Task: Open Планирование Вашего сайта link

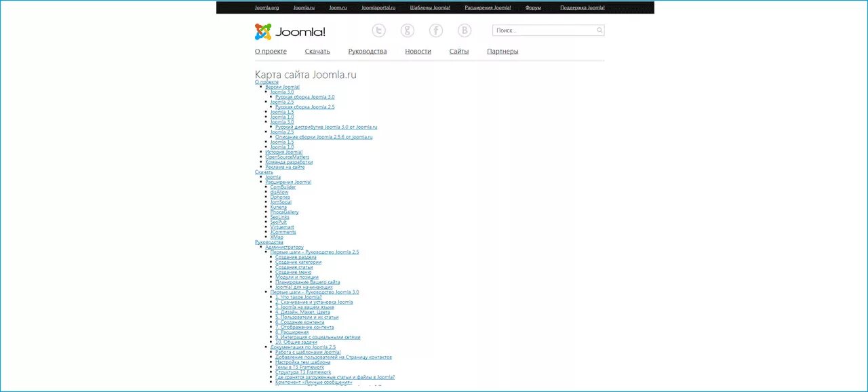Action: 308,282
